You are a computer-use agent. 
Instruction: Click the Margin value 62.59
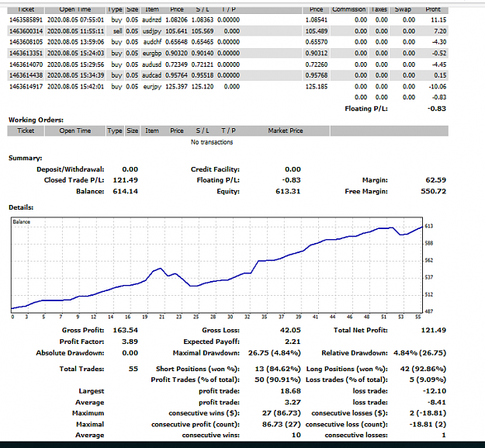(x=436, y=180)
